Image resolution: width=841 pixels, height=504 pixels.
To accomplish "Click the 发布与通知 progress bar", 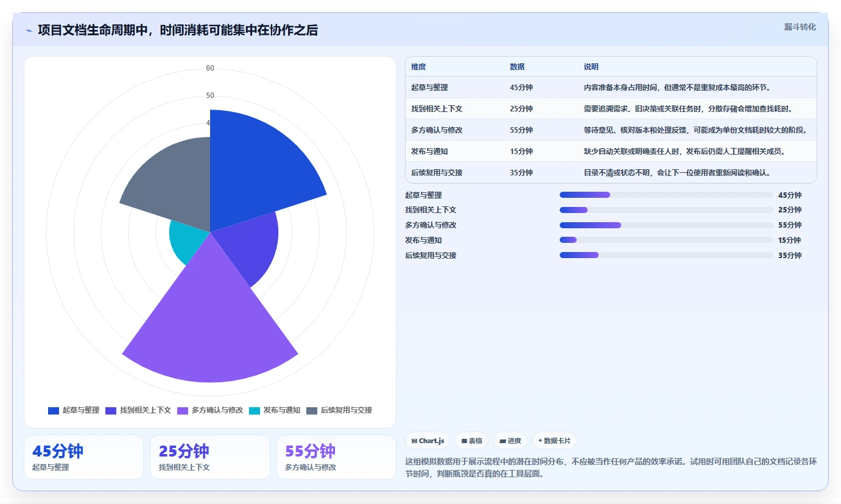I will click(x=666, y=240).
